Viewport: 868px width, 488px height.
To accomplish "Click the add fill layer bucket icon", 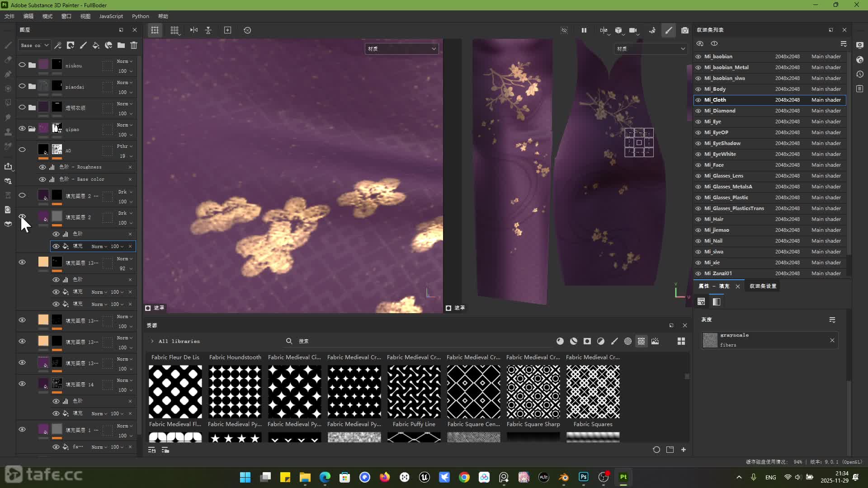I will 96,45.
